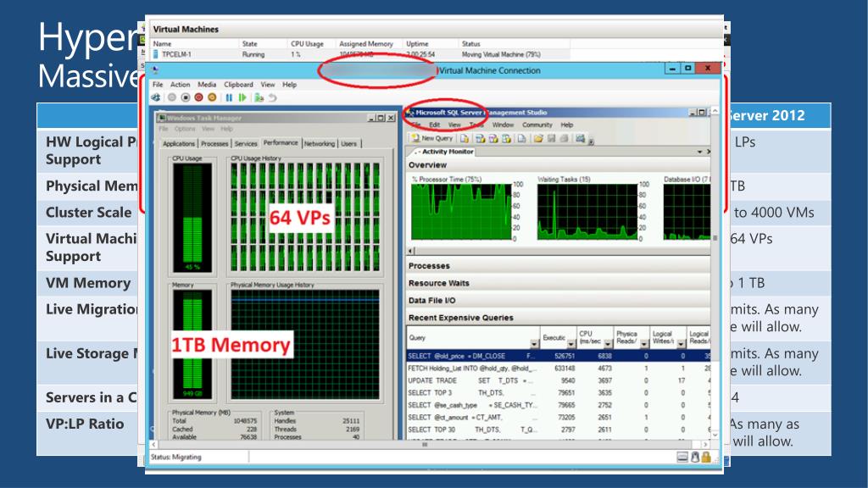Screen dimensions: 868x488
Task: Click the VM window horizontal scrollbar thumb
Action: (426, 444)
